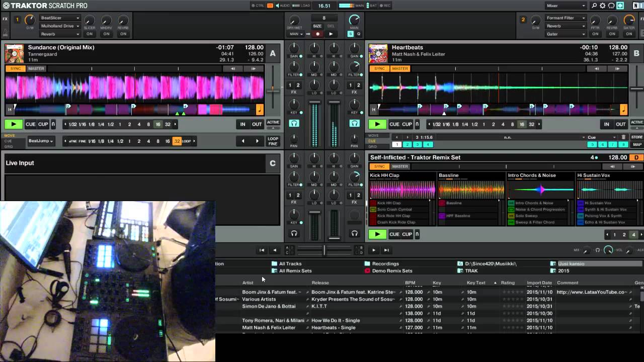Click loop recorder record button
Screen dimensions: 644x362
pos(317,34)
